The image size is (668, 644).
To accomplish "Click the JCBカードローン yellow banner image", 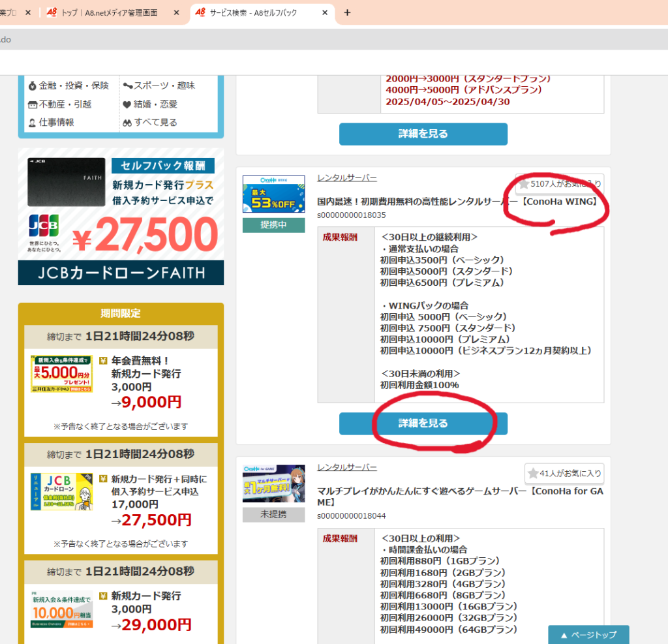I will (x=62, y=491).
